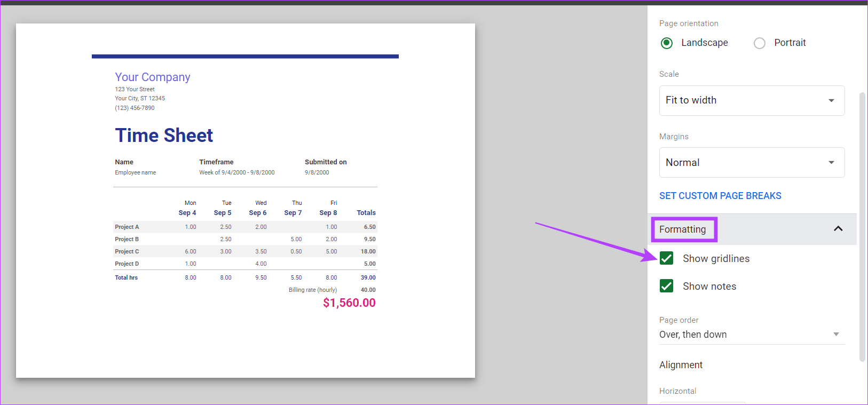This screenshot has width=868, height=405.
Task: Click the '39.00' grand total hours
Action: [x=368, y=277]
